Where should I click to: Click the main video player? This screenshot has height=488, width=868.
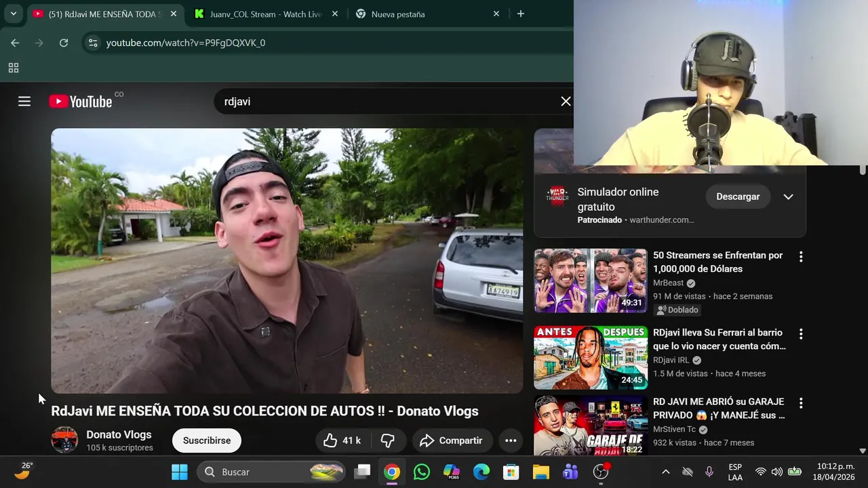287,261
